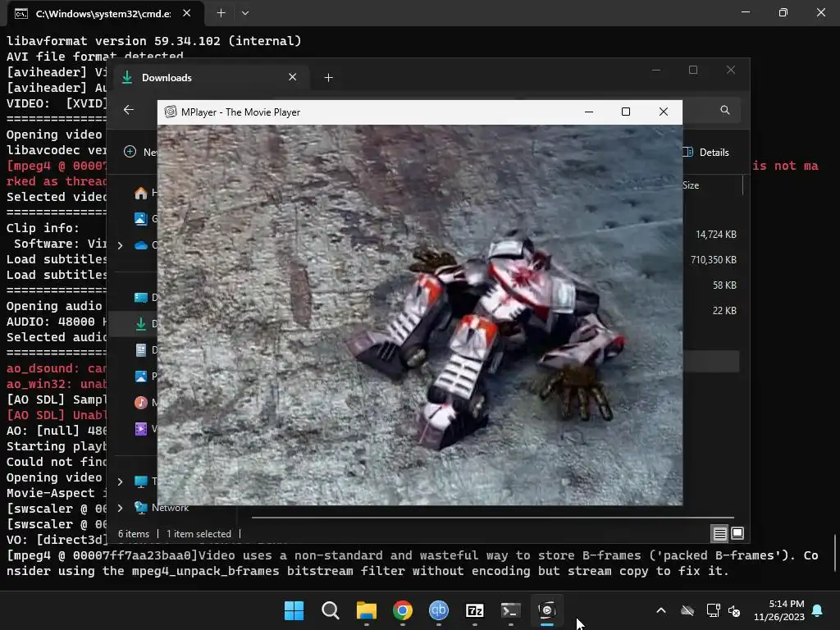This screenshot has width=840, height=630.
Task: Expand the OneDrive node in the Explorer sidebar
Action: pos(120,245)
